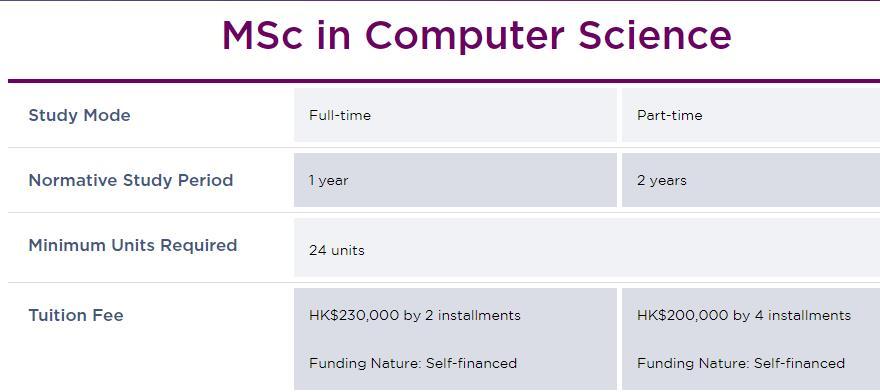Click the 2 years study period cell
The image size is (880, 392).
point(751,180)
